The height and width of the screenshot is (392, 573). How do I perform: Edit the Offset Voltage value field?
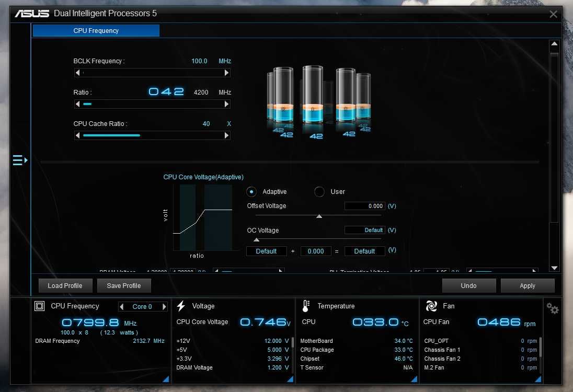click(x=364, y=206)
